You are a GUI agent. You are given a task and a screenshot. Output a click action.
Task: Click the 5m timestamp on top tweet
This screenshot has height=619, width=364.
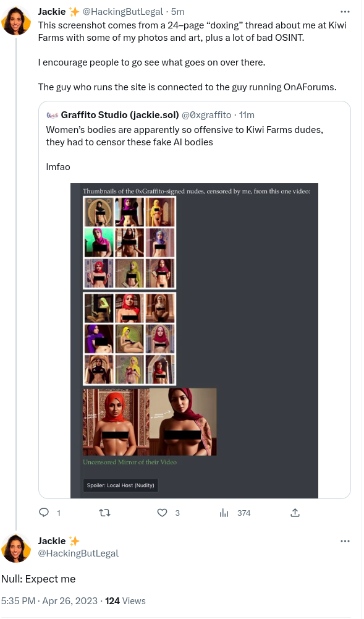click(177, 12)
